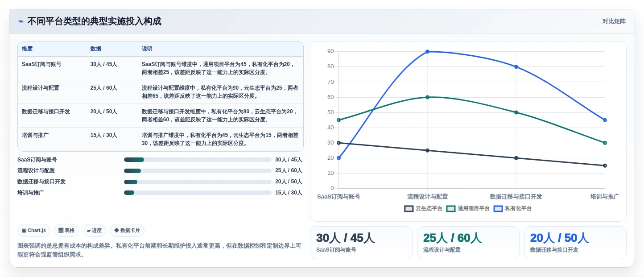Click the Chart.js tag chip
The image size is (644, 277).
[34, 231]
